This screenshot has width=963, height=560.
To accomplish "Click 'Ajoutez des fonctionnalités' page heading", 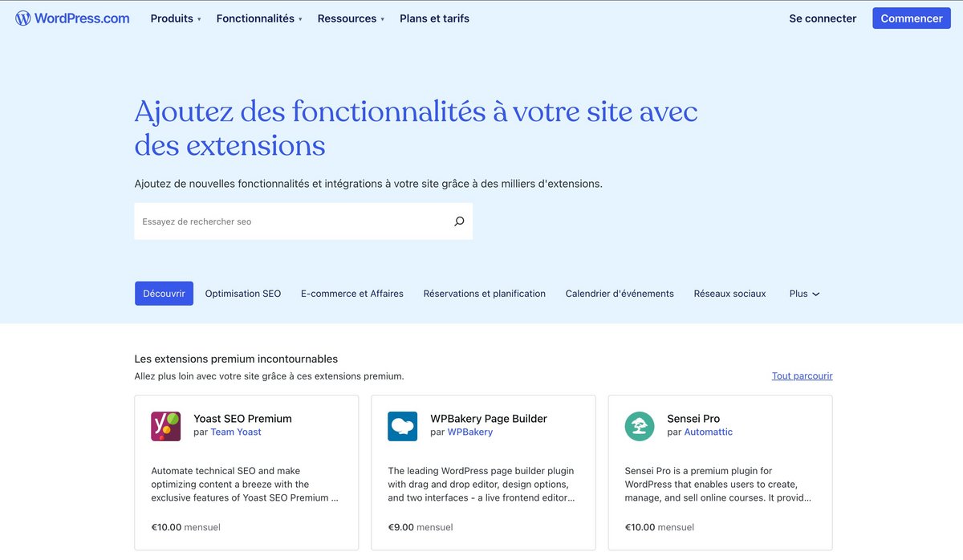I will 416,128.
